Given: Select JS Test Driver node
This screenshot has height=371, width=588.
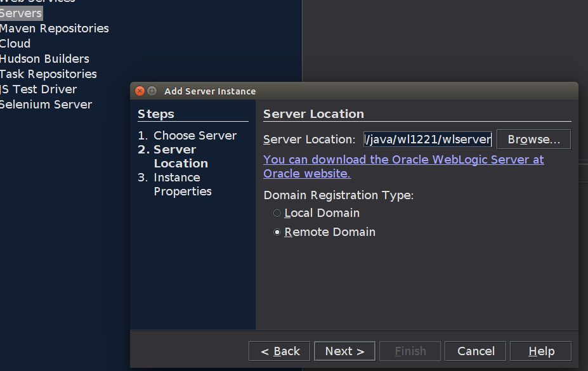Looking at the screenshot, I should pos(38,89).
